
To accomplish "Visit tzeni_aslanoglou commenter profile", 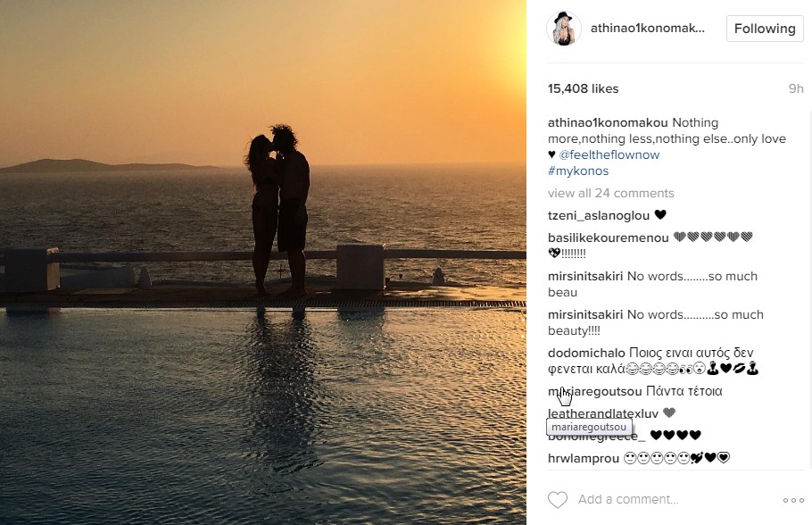I will (599, 215).
